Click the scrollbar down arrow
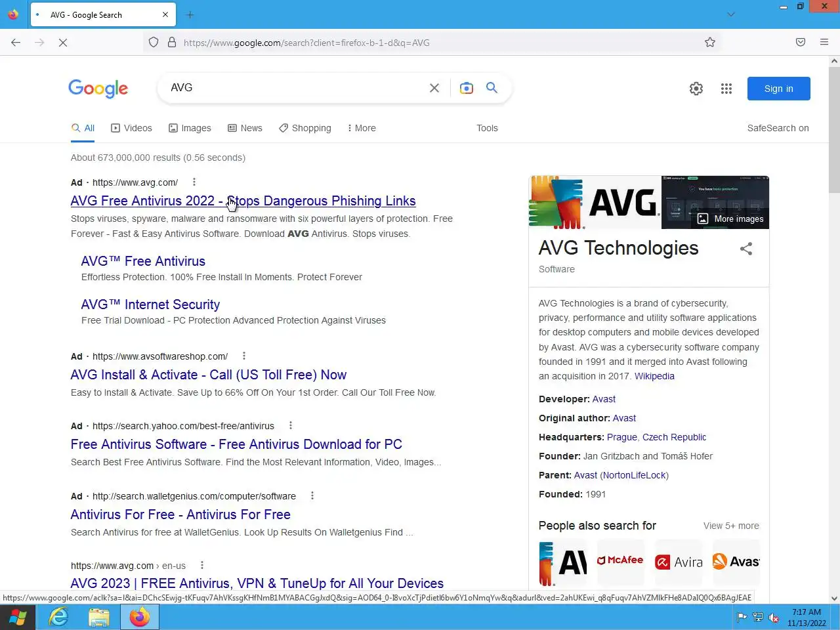840x630 pixels. point(834,598)
